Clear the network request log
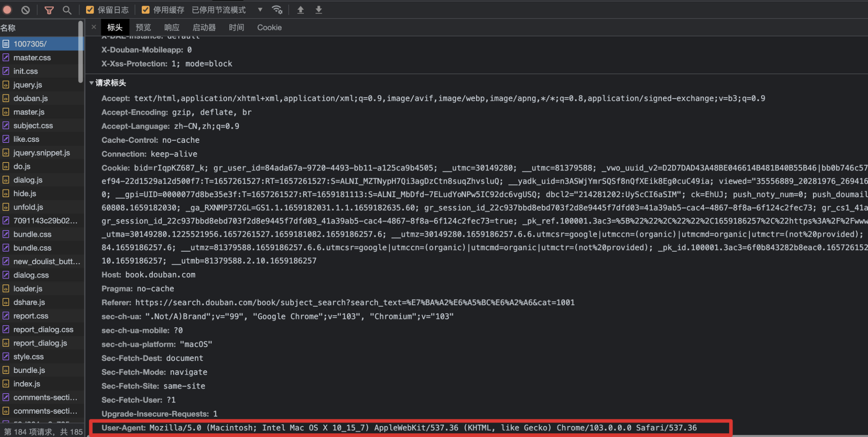Viewport: 868px width, 437px height. pyautogui.click(x=26, y=10)
